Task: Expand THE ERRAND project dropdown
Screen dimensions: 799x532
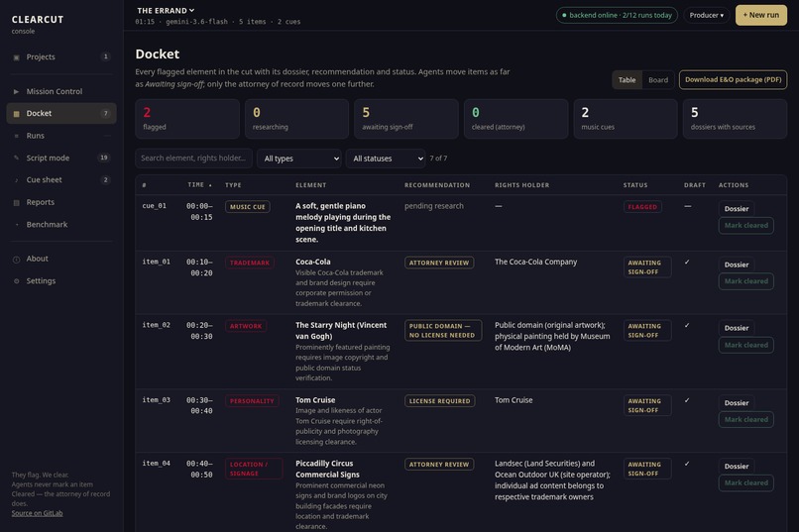Action: pyautogui.click(x=166, y=10)
